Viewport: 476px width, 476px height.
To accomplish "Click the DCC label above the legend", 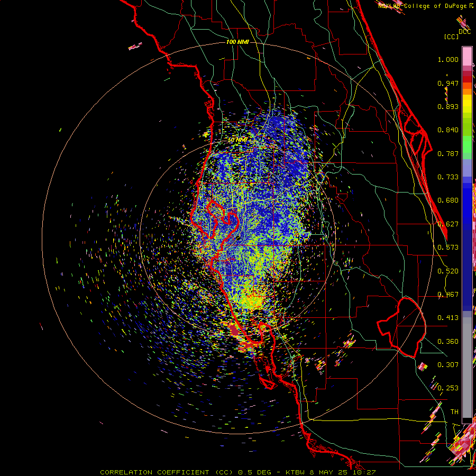I will [x=464, y=32].
